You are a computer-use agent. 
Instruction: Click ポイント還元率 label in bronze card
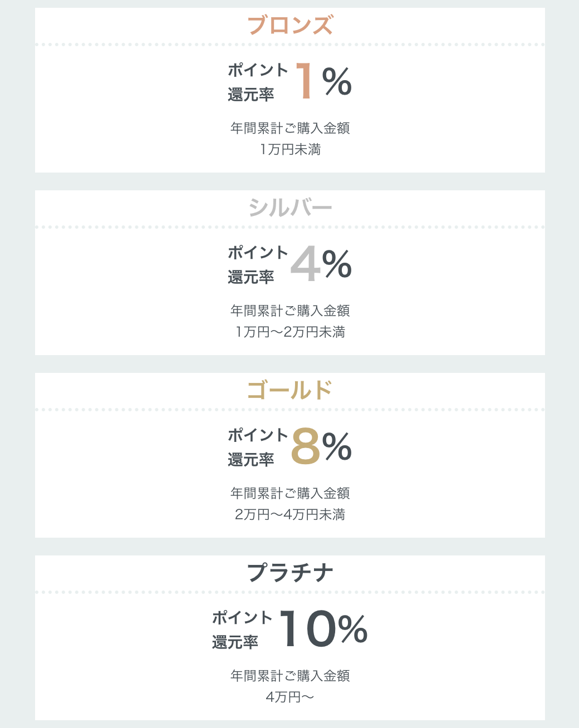tap(258, 82)
